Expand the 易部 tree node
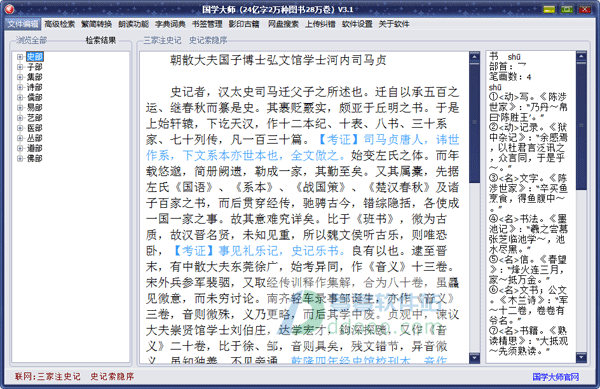 (20, 107)
